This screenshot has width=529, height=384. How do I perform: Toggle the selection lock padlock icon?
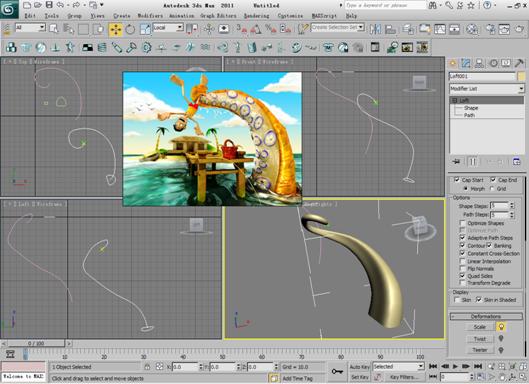point(147,367)
